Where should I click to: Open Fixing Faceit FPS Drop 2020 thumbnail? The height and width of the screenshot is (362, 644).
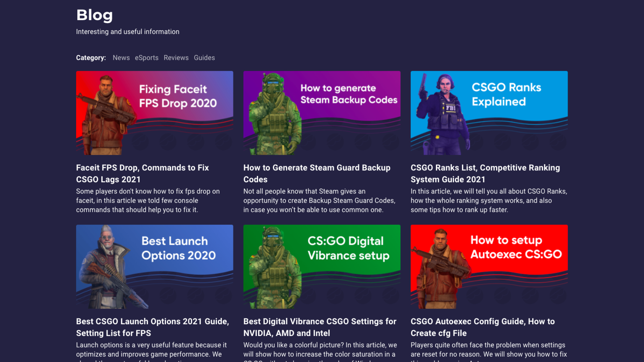pos(154,113)
